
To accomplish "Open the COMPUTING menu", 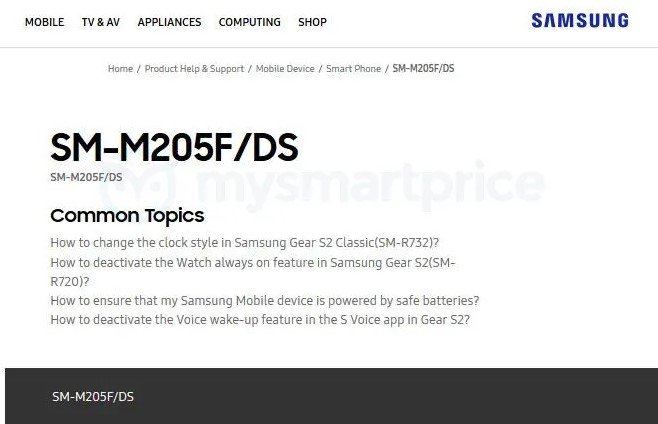I will point(250,22).
